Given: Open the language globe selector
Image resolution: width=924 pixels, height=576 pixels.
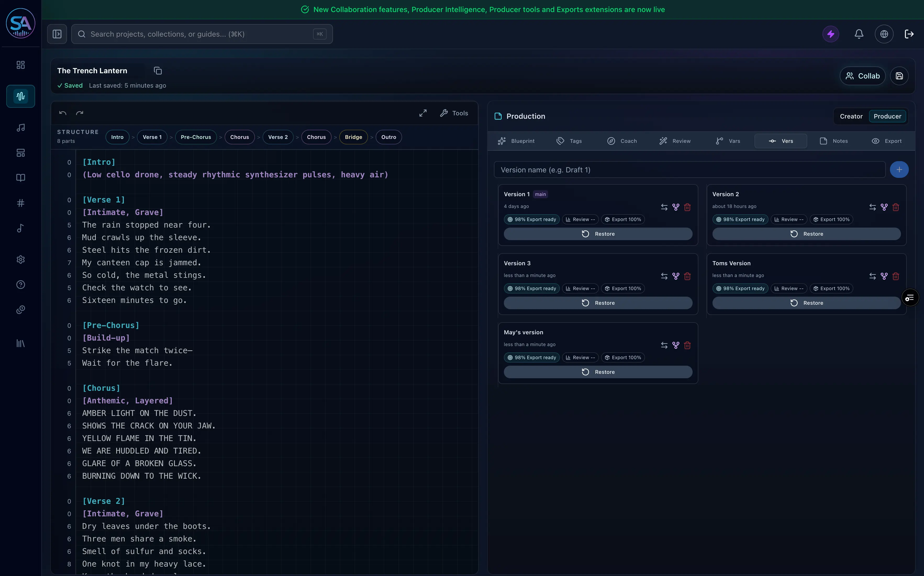Looking at the screenshot, I should pyautogui.click(x=884, y=34).
